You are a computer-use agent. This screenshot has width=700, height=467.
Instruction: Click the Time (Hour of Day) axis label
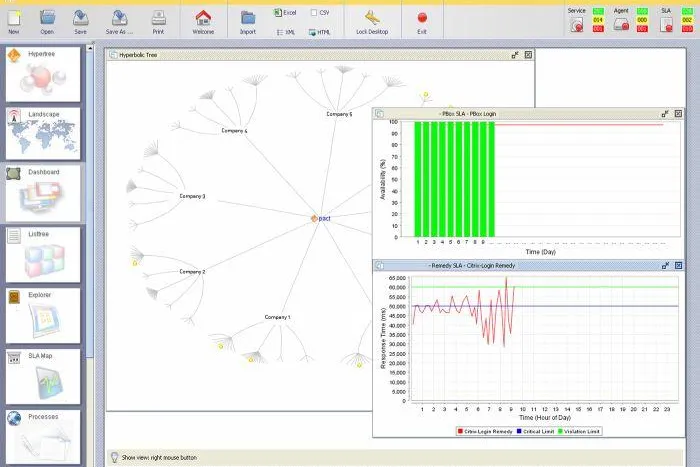[545, 417]
